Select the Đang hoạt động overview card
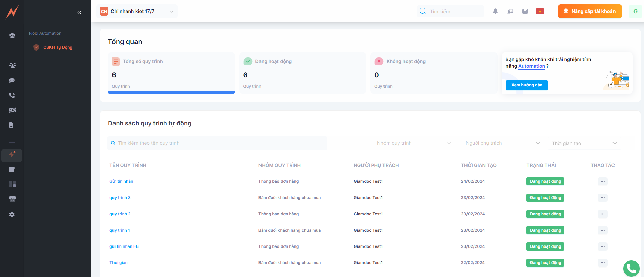 tap(303, 73)
